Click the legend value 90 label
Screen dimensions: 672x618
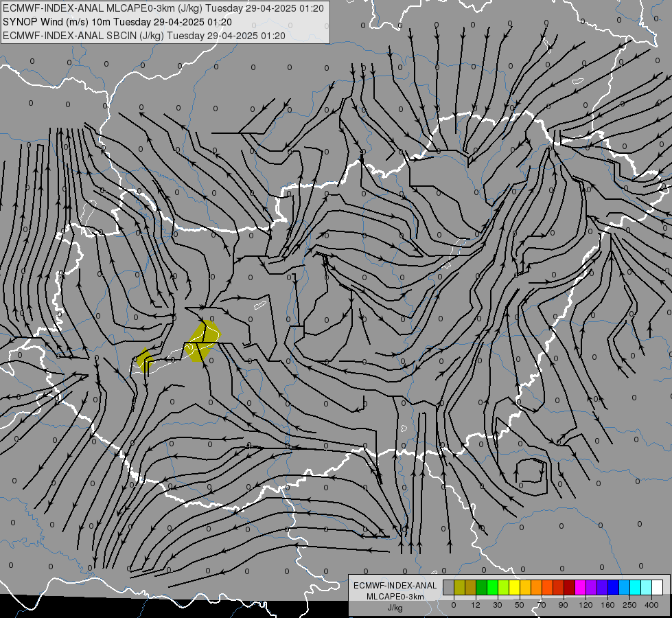[563, 605]
